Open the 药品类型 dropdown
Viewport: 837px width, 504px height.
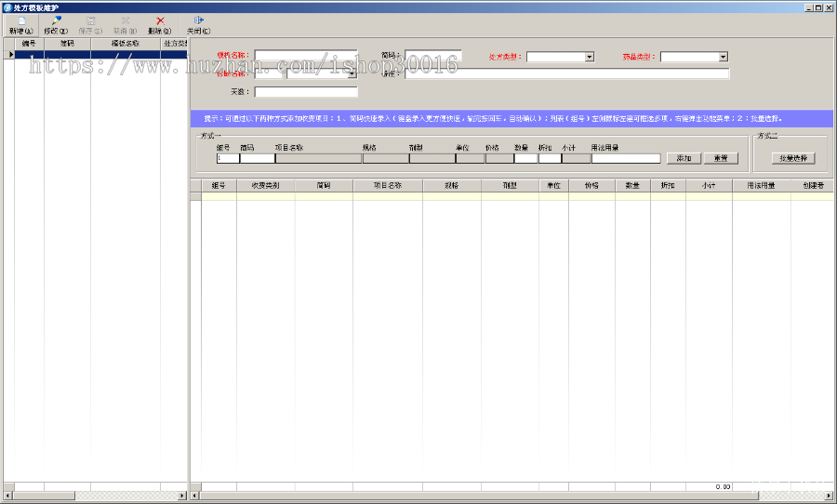[x=723, y=57]
